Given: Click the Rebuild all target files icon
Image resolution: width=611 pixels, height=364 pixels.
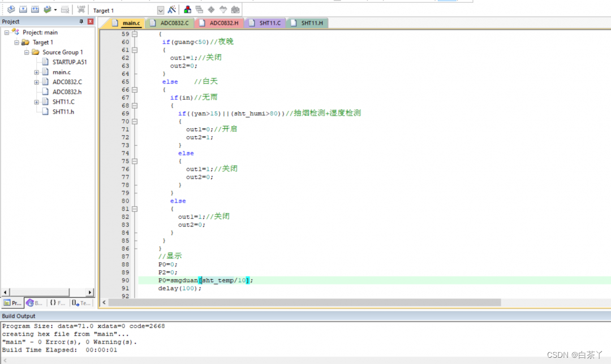Looking at the screenshot, I should [35, 10].
